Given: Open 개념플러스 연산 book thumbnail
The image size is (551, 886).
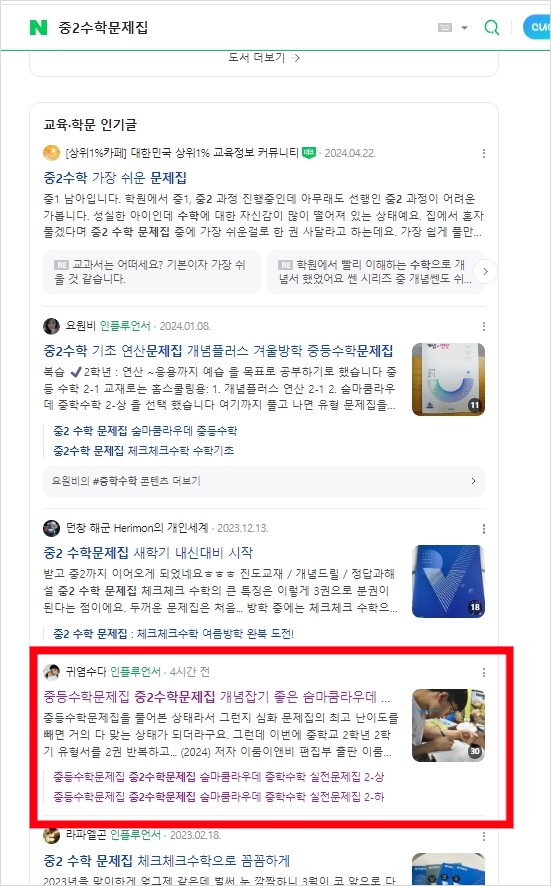Looking at the screenshot, I should 448,379.
